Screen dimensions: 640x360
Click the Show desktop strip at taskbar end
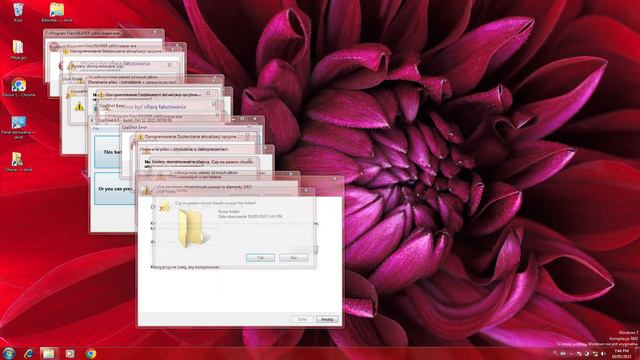637,353
